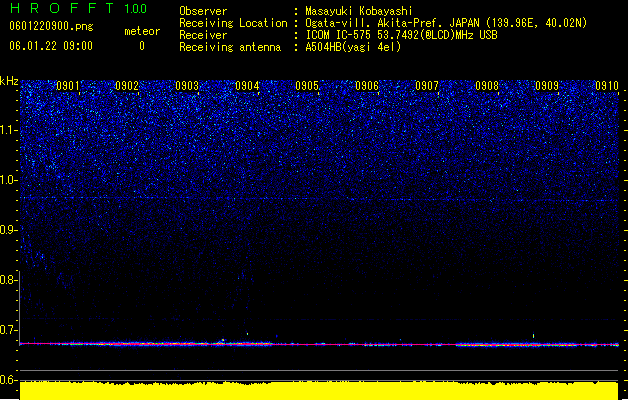The width and height of the screenshot is (629, 400).
Task: Click the 0907 time marker
Action: (427, 86)
